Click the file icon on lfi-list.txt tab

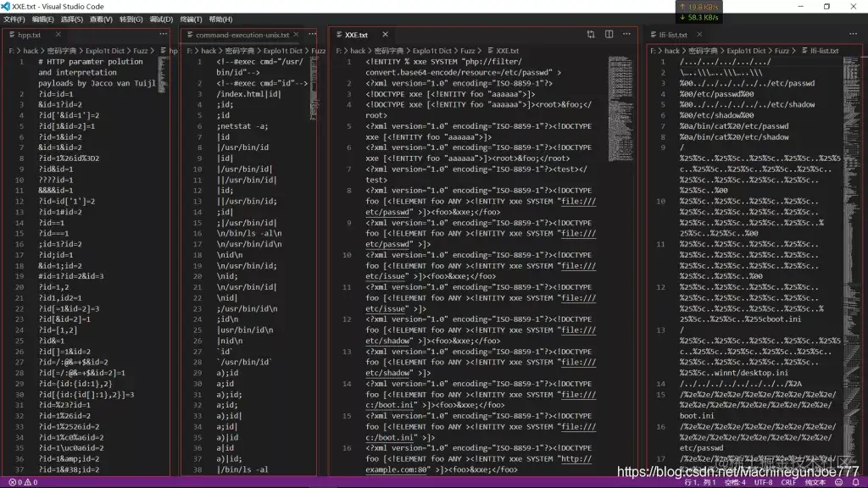pyautogui.click(x=654, y=35)
